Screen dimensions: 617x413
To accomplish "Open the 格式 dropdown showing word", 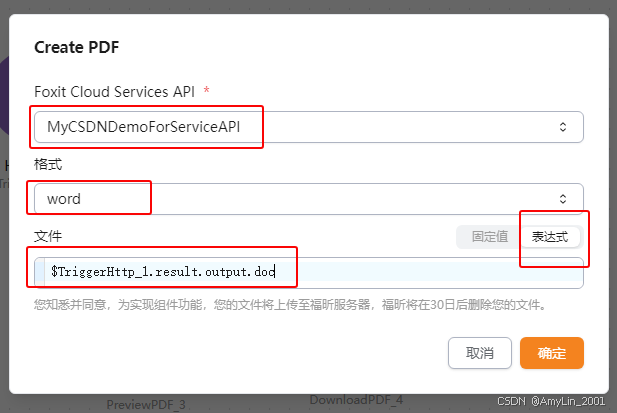I will tap(308, 199).
